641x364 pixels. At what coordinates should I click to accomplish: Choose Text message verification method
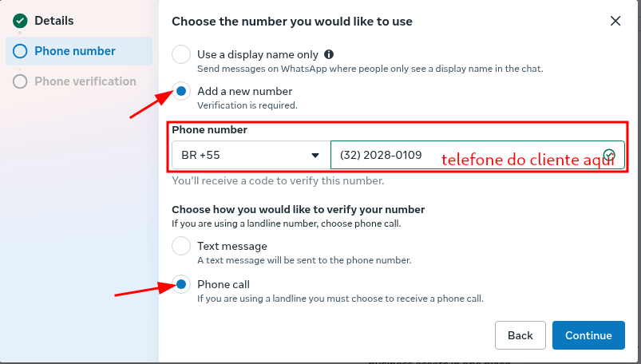pyautogui.click(x=181, y=247)
